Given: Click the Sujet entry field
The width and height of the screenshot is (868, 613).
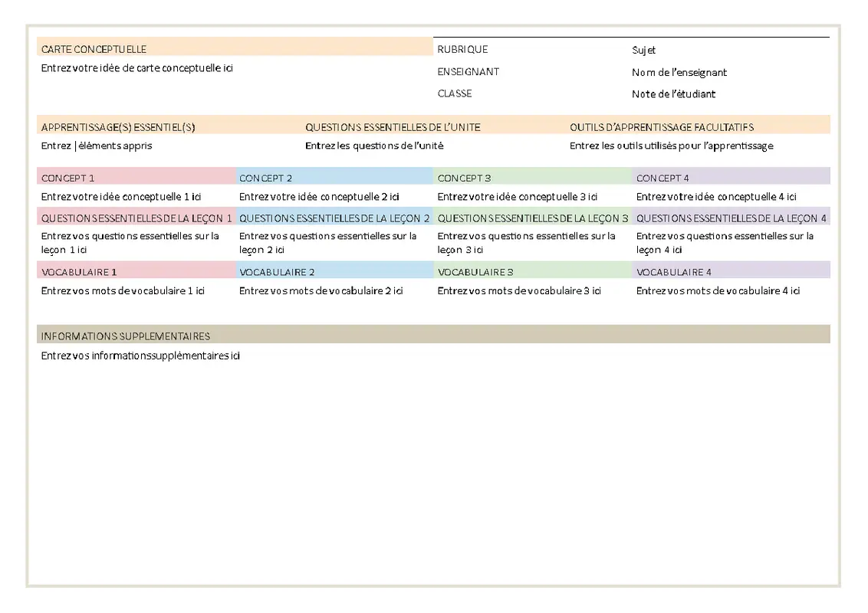Looking at the screenshot, I should point(644,51).
